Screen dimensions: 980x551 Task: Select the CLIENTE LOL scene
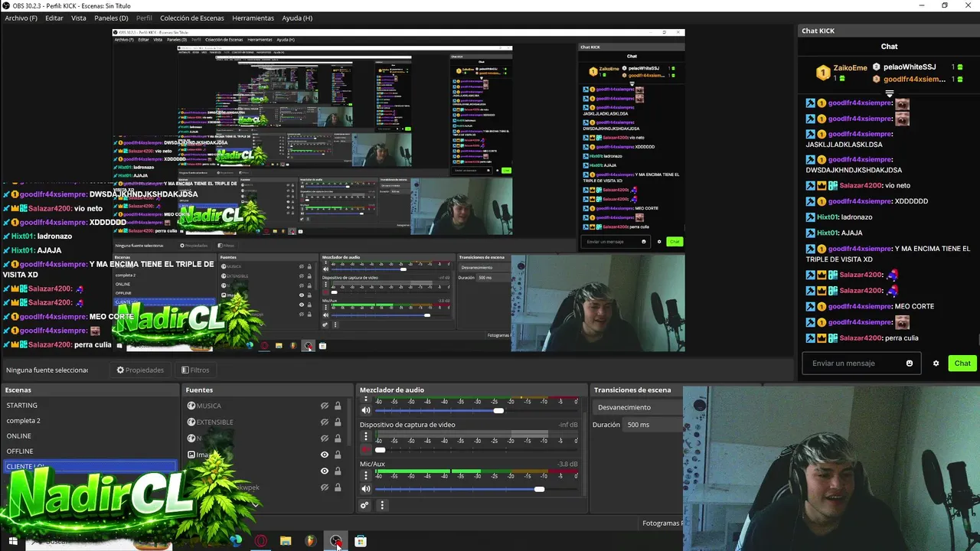(89, 465)
